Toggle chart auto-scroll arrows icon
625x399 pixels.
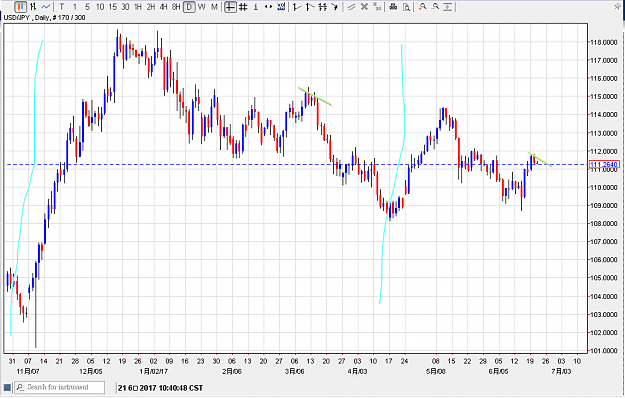pyautogui.click(x=269, y=7)
